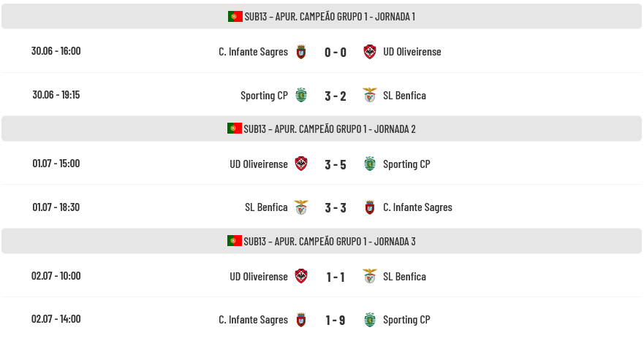The image size is (644, 341).
Task: Open the 1 - 9 match score
Action: [336, 320]
